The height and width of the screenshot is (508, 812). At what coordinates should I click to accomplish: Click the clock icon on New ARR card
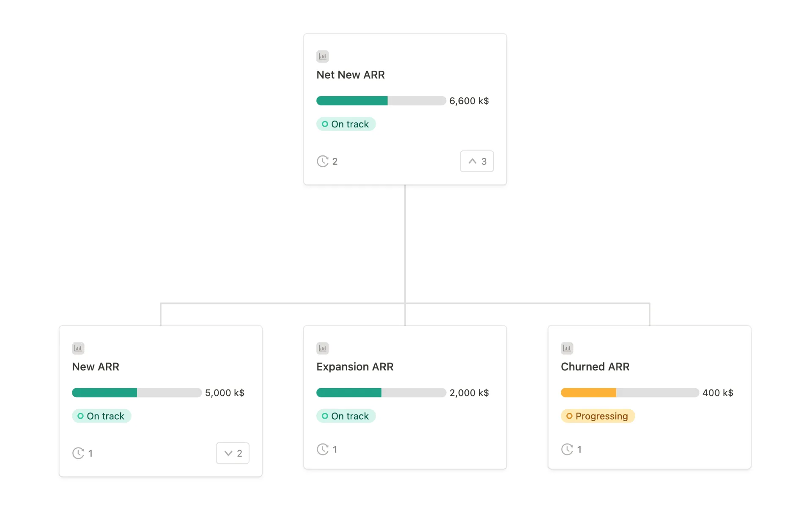(x=78, y=453)
